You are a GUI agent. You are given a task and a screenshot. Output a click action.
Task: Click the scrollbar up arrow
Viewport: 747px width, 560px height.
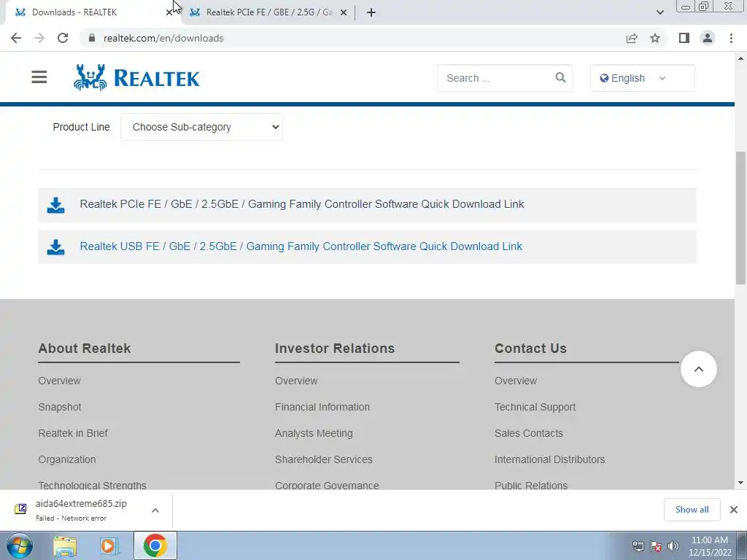(x=741, y=58)
